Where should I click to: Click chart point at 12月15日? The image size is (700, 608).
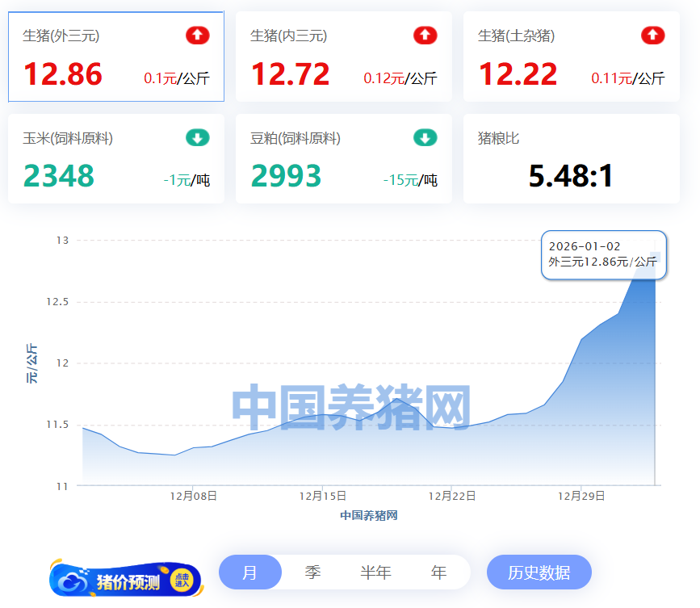(323, 415)
